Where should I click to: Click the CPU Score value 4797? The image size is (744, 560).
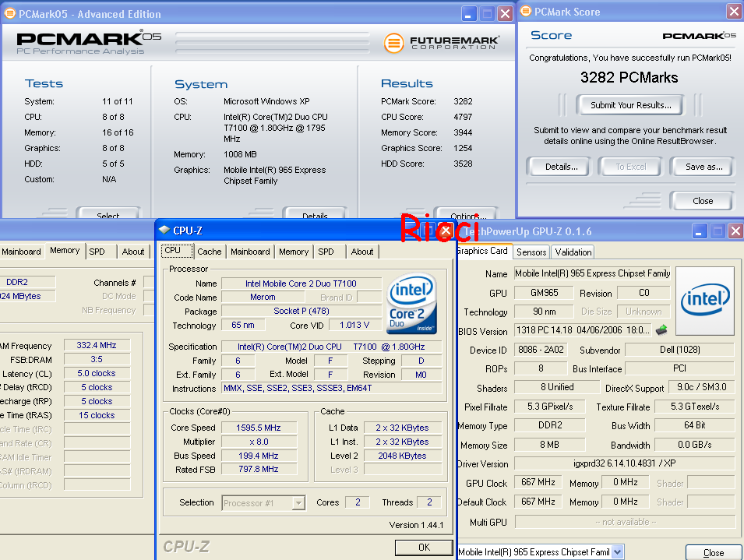coord(463,117)
